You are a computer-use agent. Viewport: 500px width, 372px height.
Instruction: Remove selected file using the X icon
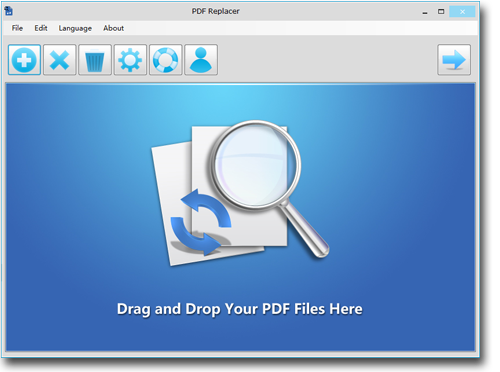point(60,60)
